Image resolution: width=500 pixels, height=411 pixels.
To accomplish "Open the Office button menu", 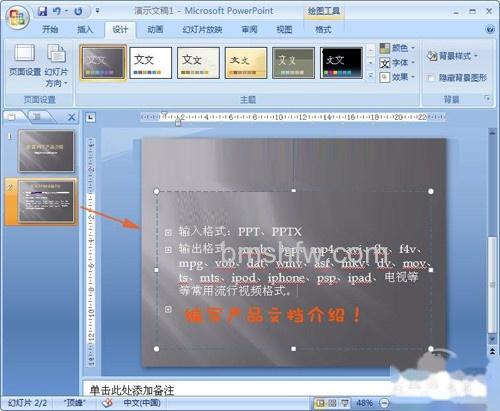I will [17, 17].
